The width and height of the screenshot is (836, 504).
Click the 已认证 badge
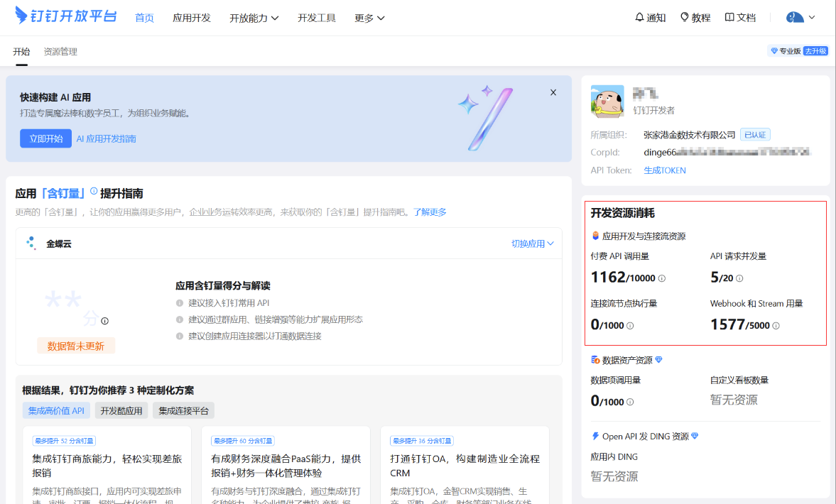pos(755,135)
